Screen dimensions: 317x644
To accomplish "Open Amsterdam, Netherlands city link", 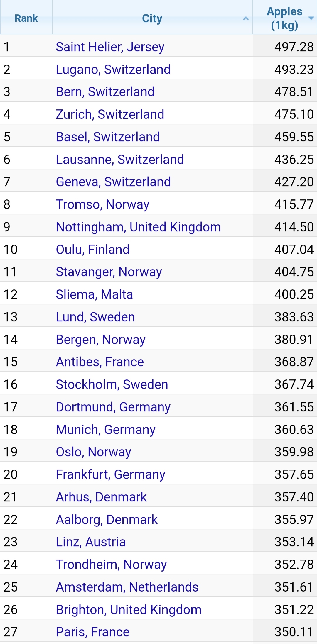I will [127, 587].
